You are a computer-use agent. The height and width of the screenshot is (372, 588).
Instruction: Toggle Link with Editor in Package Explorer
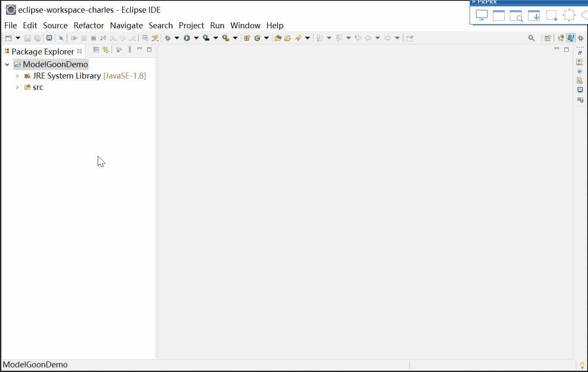point(106,50)
